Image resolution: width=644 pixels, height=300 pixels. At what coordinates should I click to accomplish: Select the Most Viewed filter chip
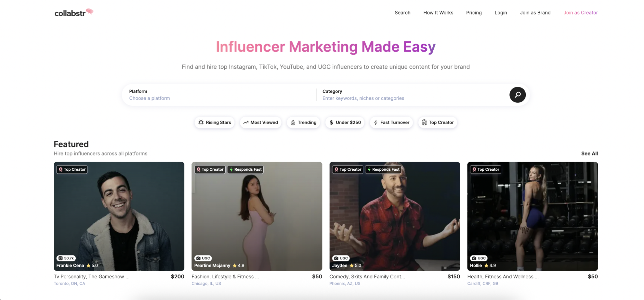coord(260,123)
